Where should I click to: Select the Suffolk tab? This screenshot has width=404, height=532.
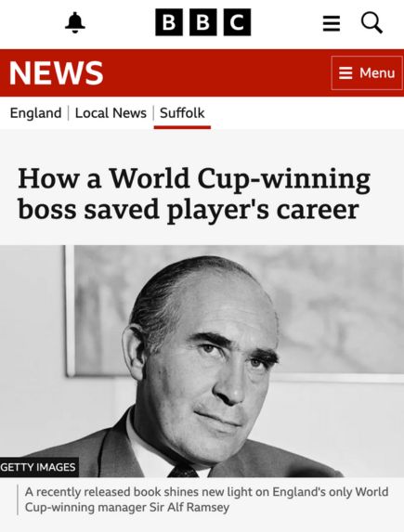182,113
